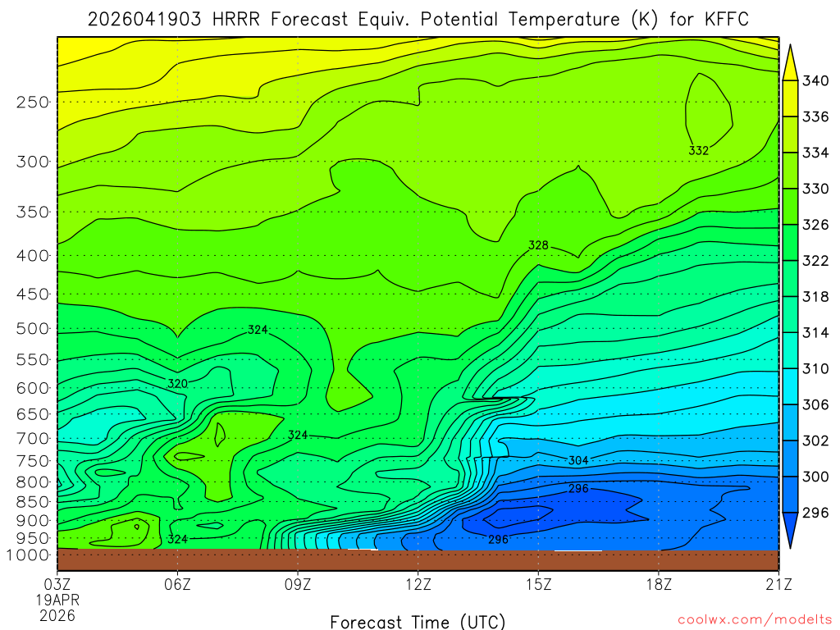Click the 900 pressure level label
The width and height of the screenshot is (840, 630).
pyautogui.click(x=33, y=521)
